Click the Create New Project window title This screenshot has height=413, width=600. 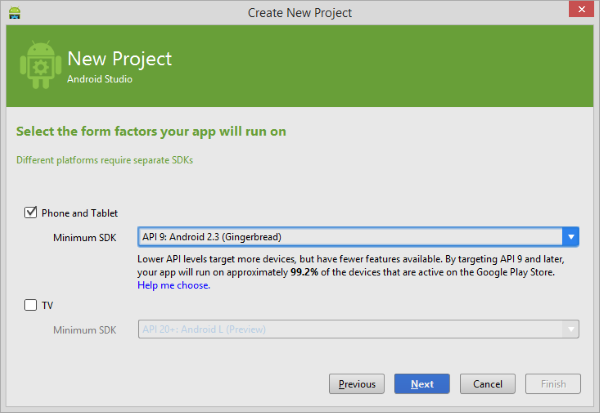300,13
